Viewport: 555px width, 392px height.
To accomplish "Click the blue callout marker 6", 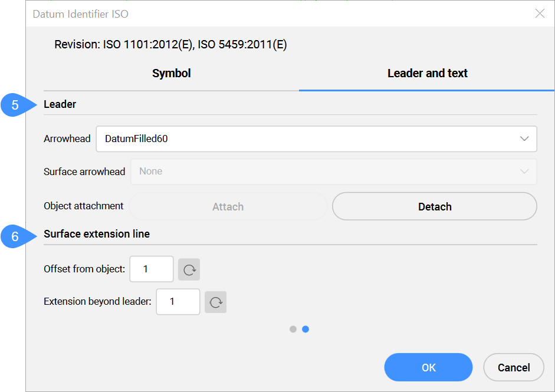I will coord(15,237).
